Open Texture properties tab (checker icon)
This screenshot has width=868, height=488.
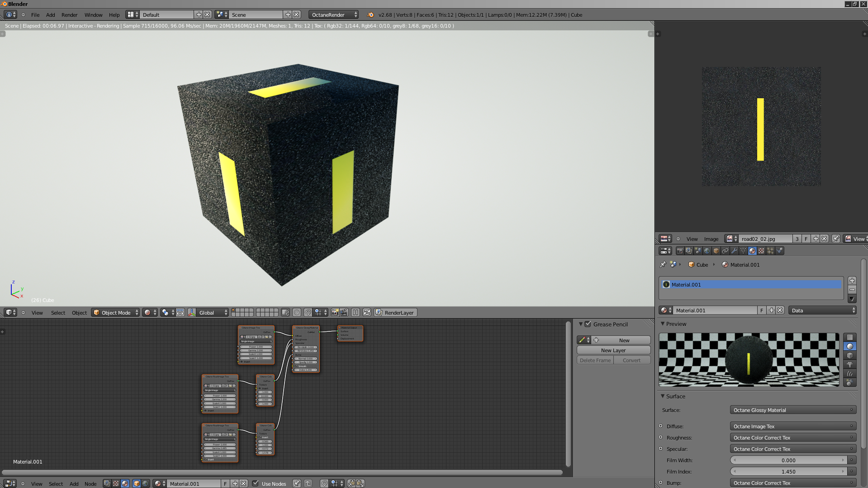[761, 251]
